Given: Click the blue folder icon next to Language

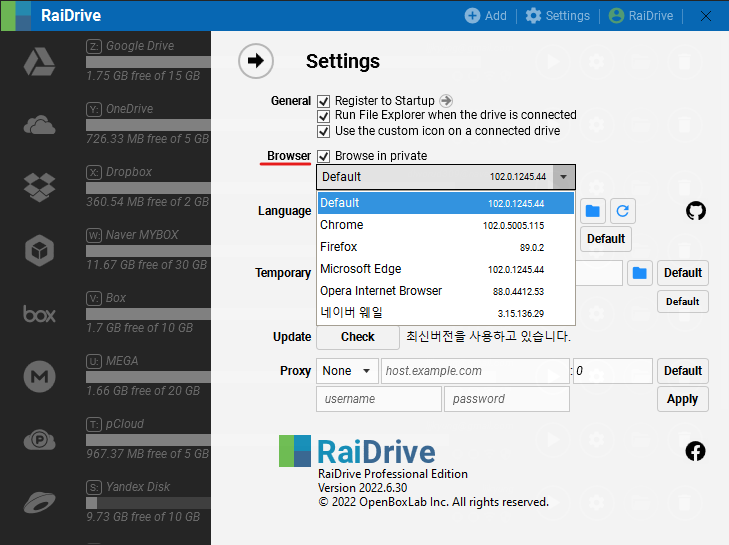Looking at the screenshot, I should pyautogui.click(x=592, y=211).
